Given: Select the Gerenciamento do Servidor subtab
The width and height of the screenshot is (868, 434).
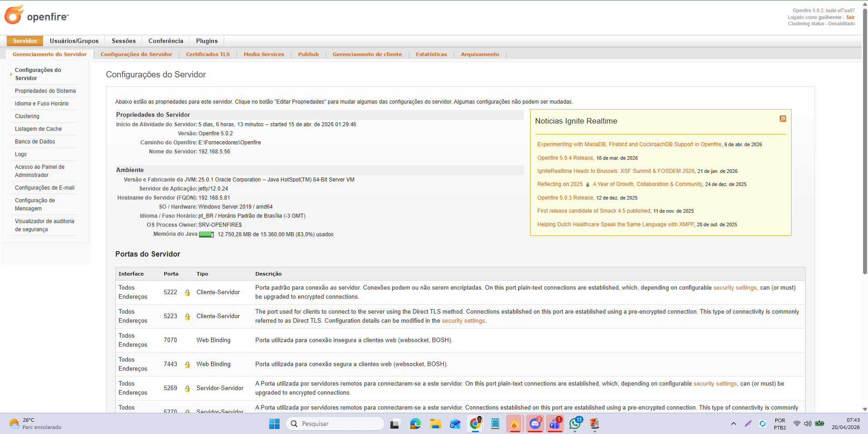Looking at the screenshot, I should [x=50, y=54].
